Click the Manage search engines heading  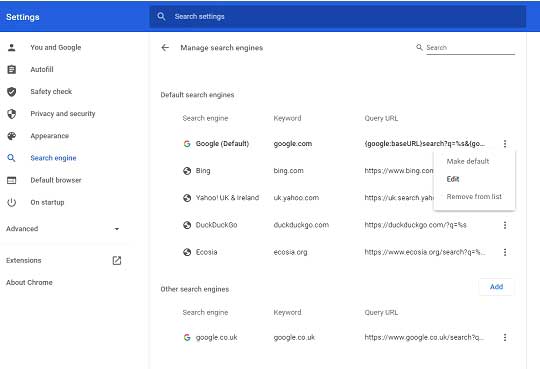point(221,48)
